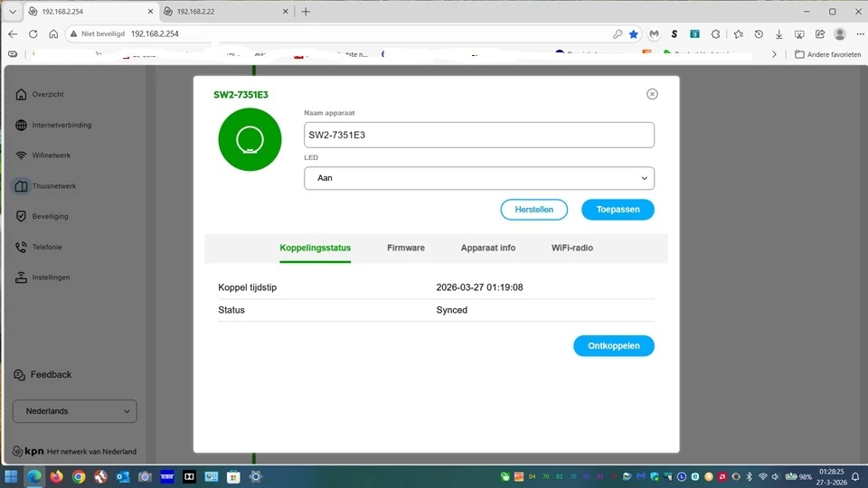Open the Camera app from taskbar
This screenshot has height=488, width=868.
(x=145, y=476)
